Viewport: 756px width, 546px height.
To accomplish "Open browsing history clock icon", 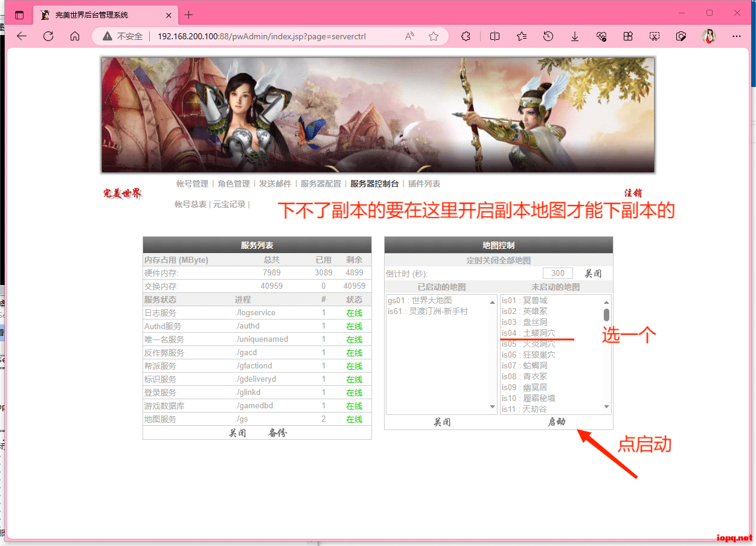I will tap(548, 36).
